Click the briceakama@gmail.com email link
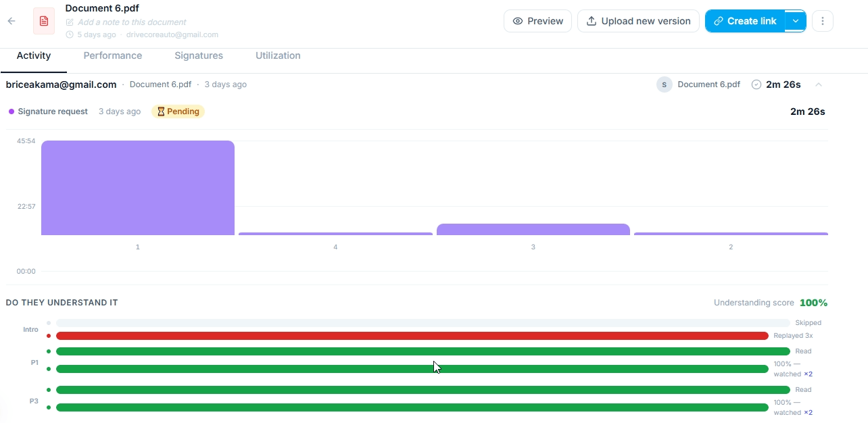868x423 pixels. (61, 84)
